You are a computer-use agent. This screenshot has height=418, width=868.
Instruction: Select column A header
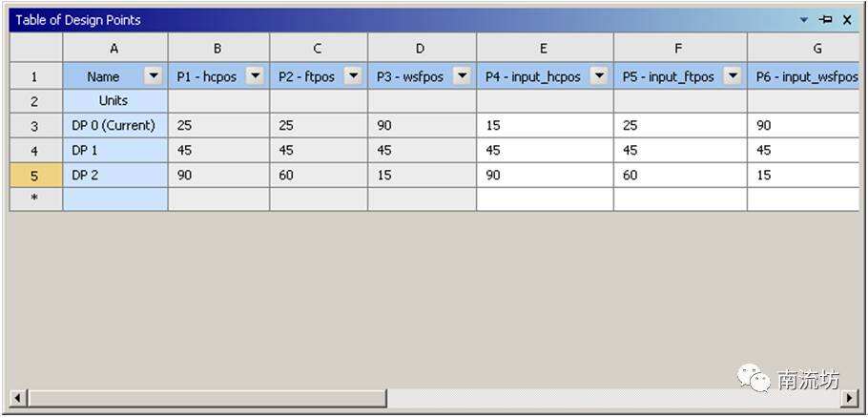[x=115, y=48]
